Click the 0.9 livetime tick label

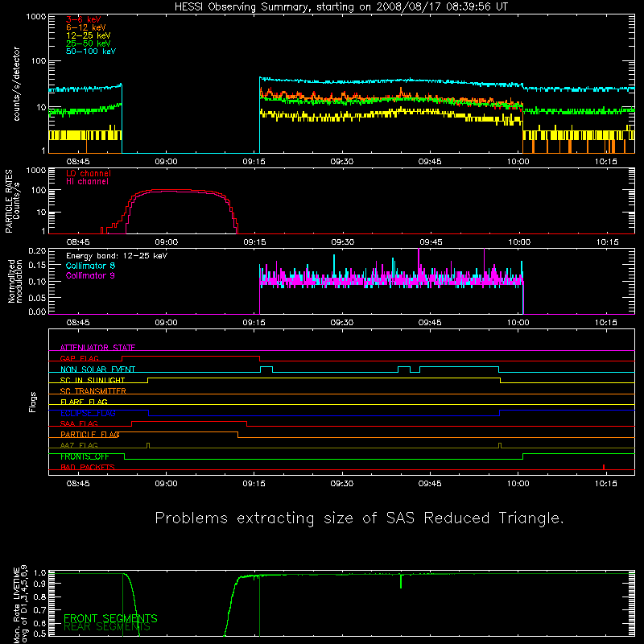point(41,583)
